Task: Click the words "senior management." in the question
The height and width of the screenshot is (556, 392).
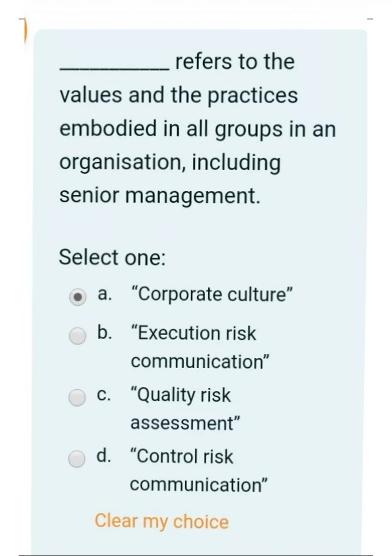Action: pyautogui.click(x=160, y=196)
